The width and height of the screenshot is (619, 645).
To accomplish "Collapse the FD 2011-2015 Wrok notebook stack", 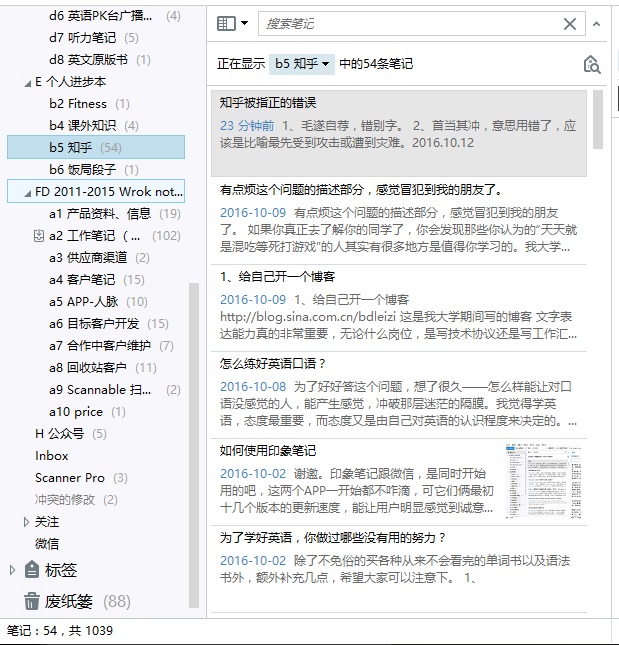I will [27, 193].
